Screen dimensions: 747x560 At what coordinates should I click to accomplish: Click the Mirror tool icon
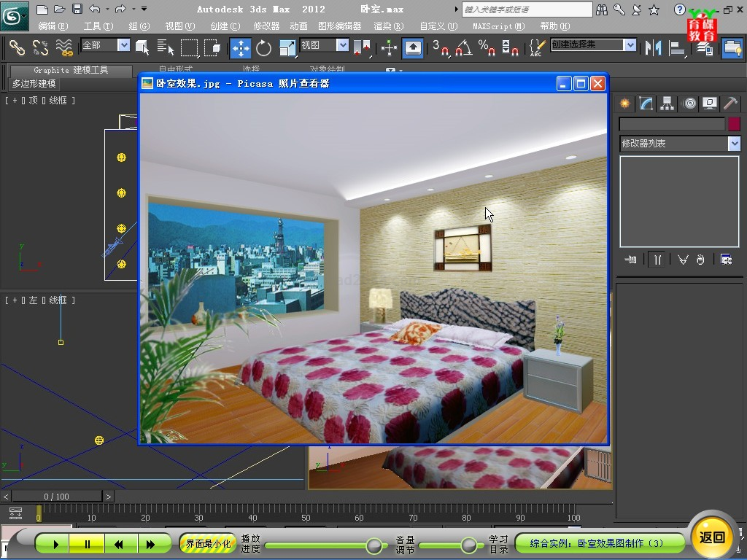pyautogui.click(x=652, y=48)
